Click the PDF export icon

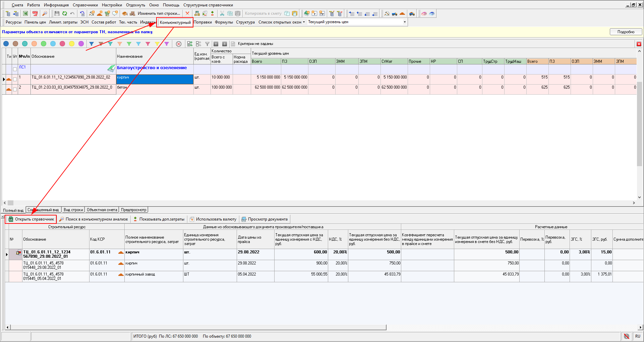[x=35, y=13]
